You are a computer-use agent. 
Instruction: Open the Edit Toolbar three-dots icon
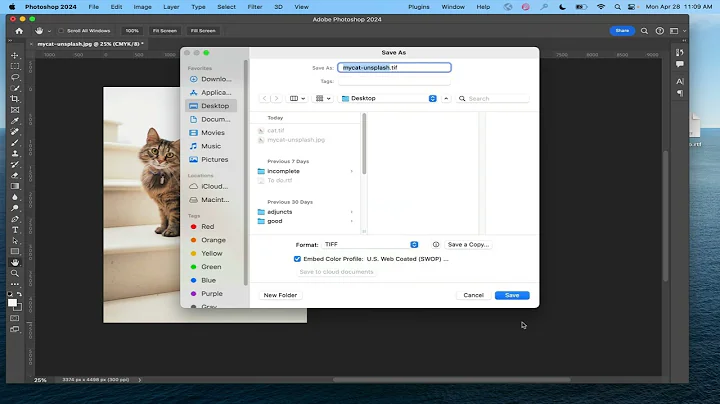pyautogui.click(x=15, y=284)
